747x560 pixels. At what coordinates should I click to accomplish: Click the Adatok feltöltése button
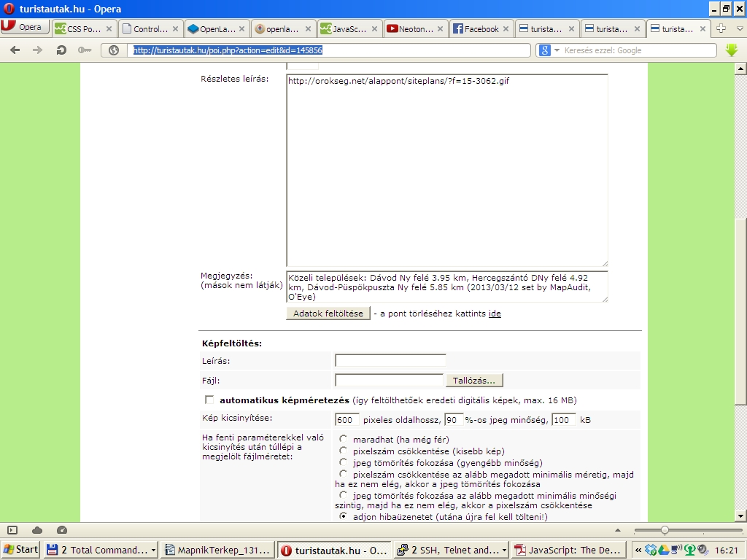click(328, 314)
